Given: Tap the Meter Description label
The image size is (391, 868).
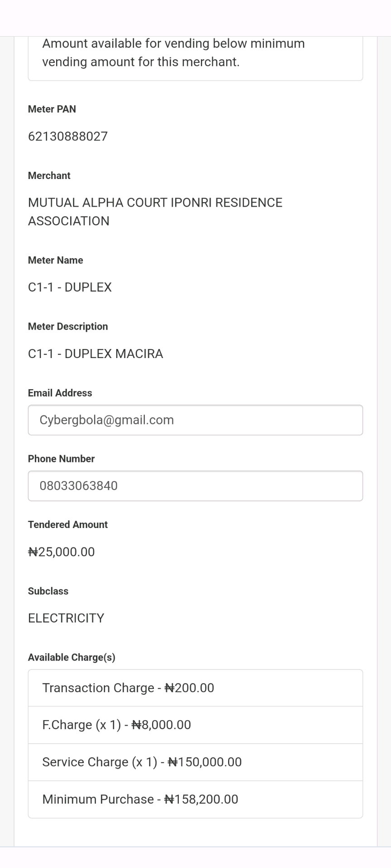Looking at the screenshot, I should click(68, 327).
